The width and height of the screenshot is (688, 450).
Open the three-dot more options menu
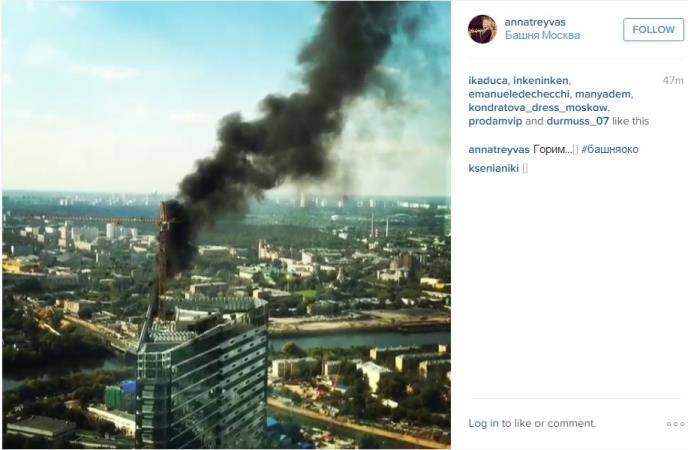point(675,424)
